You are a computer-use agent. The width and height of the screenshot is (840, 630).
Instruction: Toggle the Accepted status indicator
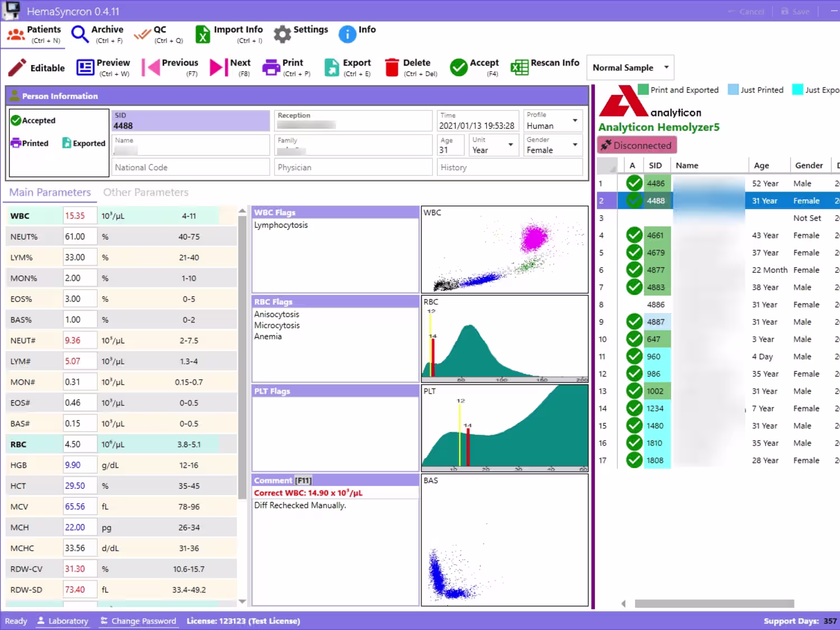(33, 120)
